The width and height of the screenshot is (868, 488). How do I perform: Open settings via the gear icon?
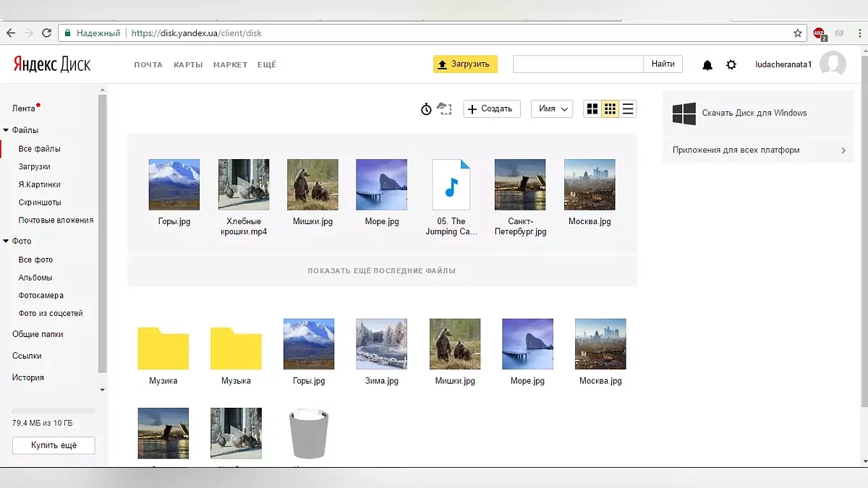point(731,65)
